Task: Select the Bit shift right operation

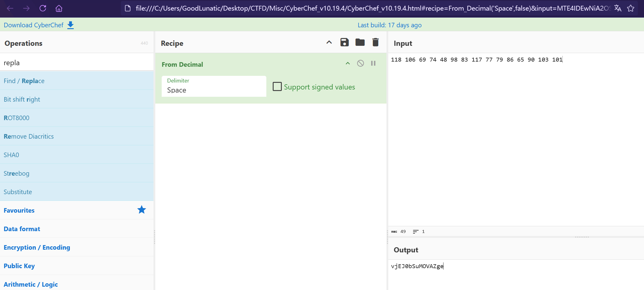Action: (x=77, y=99)
